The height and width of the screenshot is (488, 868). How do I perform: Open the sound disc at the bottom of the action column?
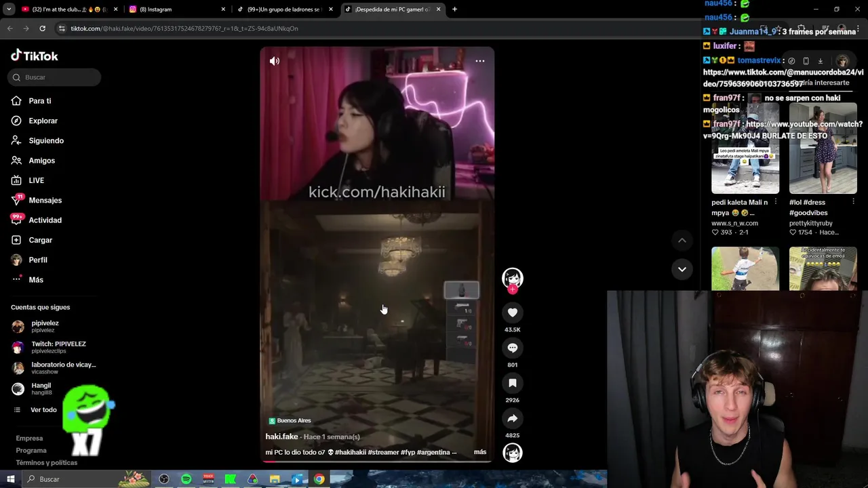pos(513,453)
